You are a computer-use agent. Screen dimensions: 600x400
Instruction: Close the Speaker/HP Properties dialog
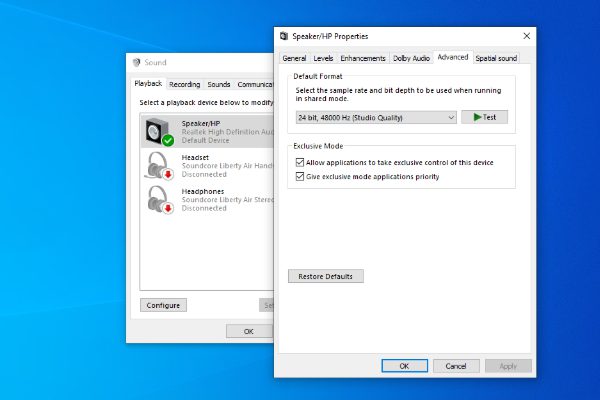click(527, 36)
